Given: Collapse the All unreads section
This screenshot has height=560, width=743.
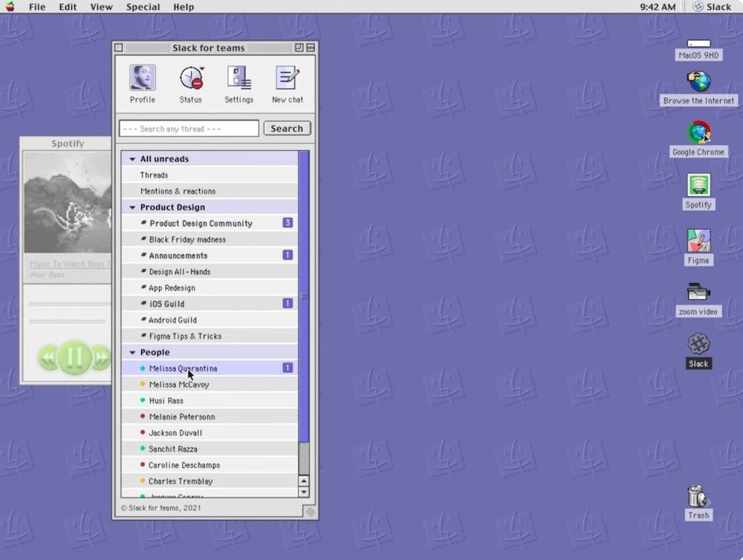Looking at the screenshot, I should coord(132,159).
